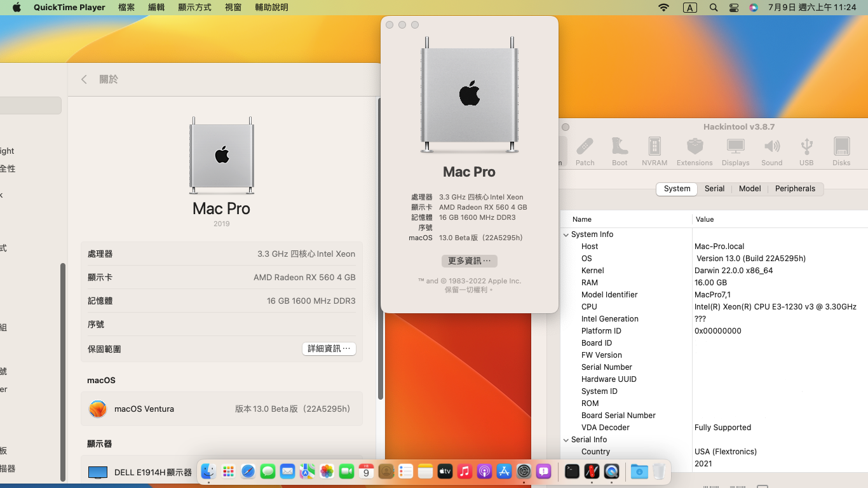
Task: Open the Sound section in Hackintool toolbar
Action: click(772, 151)
